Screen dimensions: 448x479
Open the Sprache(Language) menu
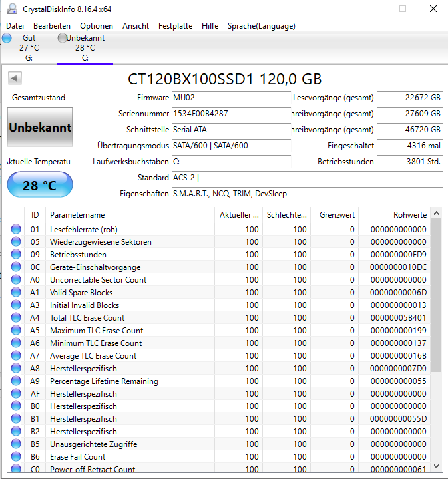(x=262, y=26)
